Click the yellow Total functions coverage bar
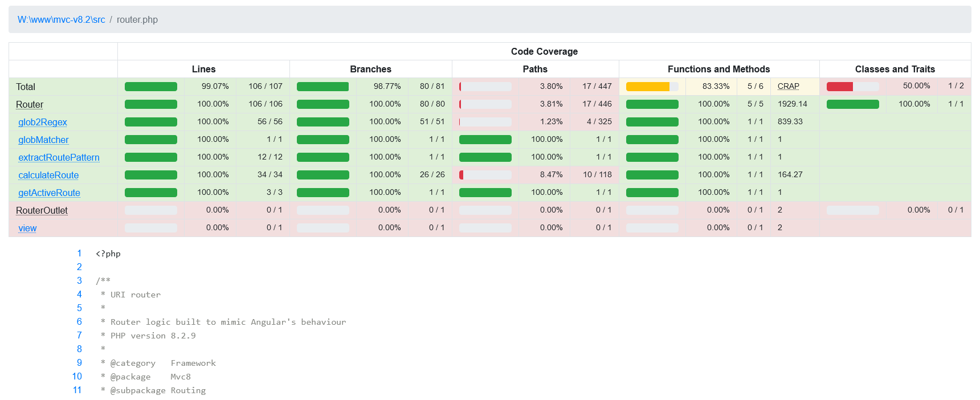The image size is (980, 400). [652, 87]
